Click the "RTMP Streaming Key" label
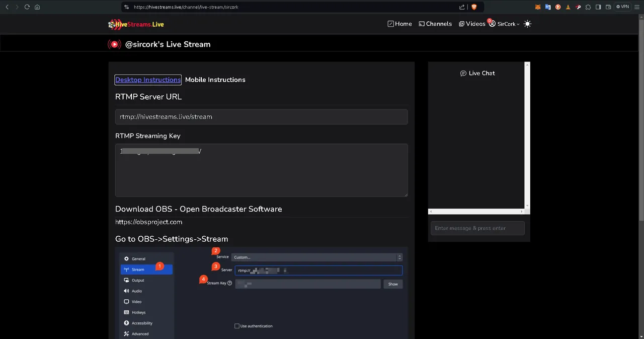The width and height of the screenshot is (644, 339). (147, 136)
